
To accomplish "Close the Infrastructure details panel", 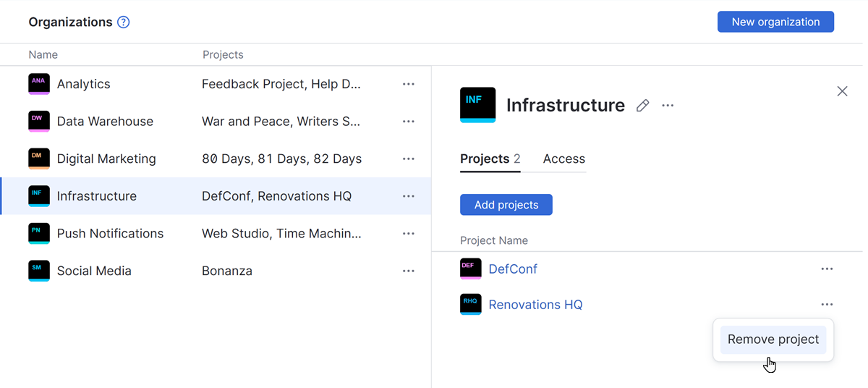I will pyautogui.click(x=842, y=91).
